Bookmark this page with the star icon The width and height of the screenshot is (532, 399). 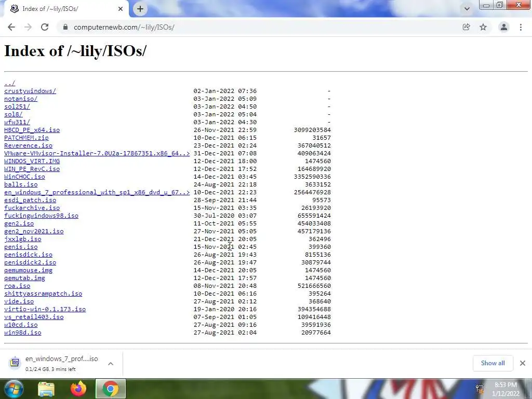click(483, 27)
